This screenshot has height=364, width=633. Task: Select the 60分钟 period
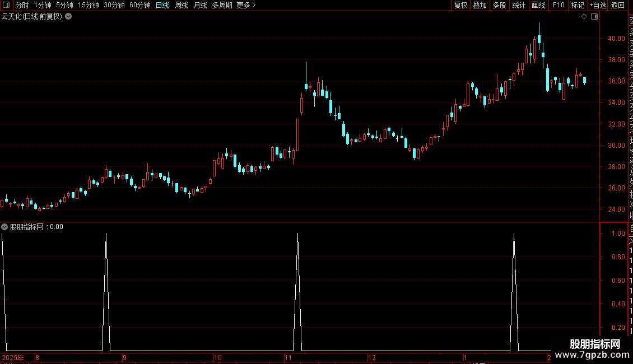(x=139, y=5)
